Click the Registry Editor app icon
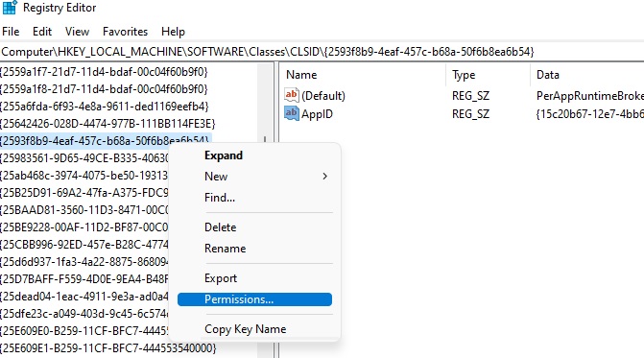Screen dimensions: 644x358 [10, 8]
